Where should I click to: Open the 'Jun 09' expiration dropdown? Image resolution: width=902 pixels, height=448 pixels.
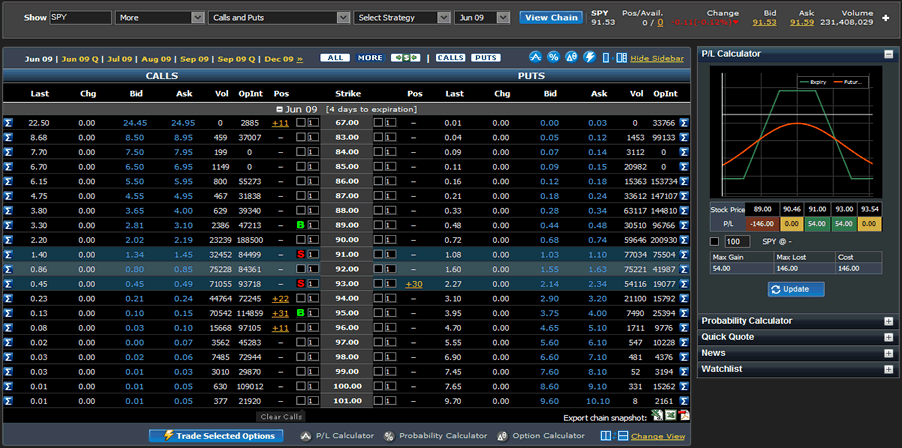click(482, 18)
